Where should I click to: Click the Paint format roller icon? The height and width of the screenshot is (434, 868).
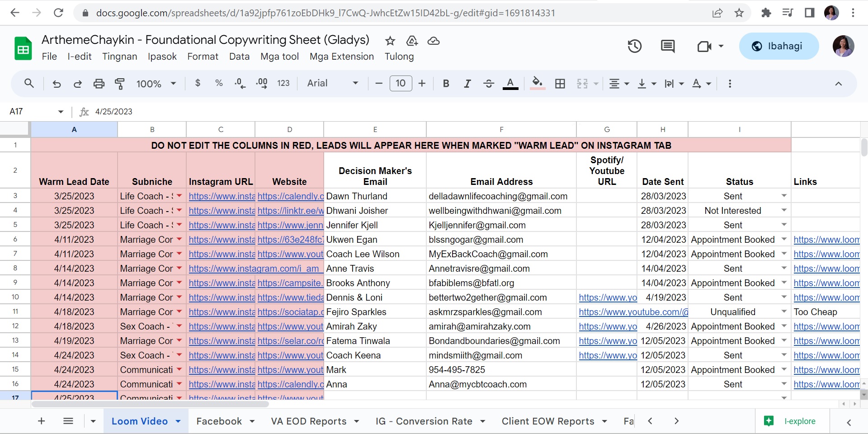coord(120,84)
